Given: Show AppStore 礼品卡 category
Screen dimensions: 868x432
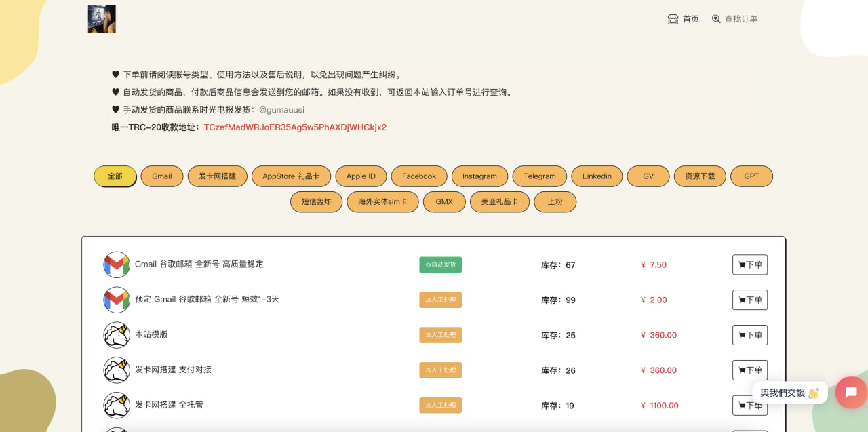Looking at the screenshot, I should click(x=291, y=176).
